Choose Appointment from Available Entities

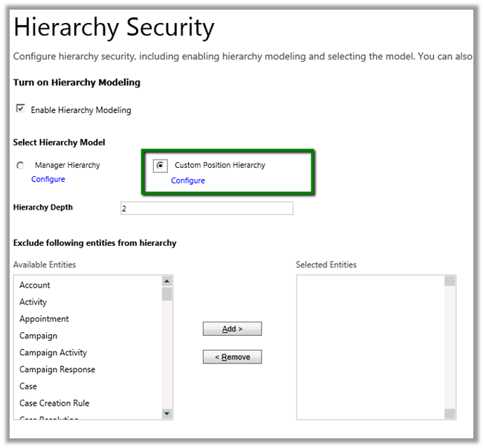click(x=44, y=319)
